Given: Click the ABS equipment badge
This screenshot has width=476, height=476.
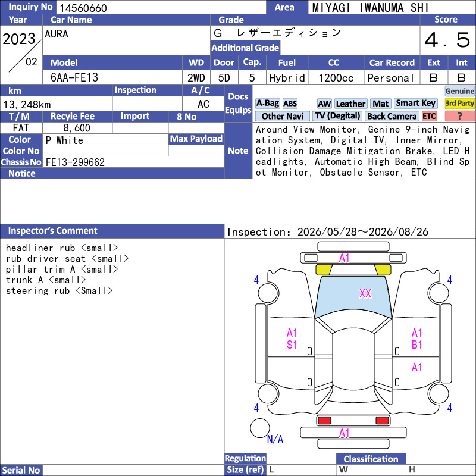Looking at the screenshot, I should (290, 104).
